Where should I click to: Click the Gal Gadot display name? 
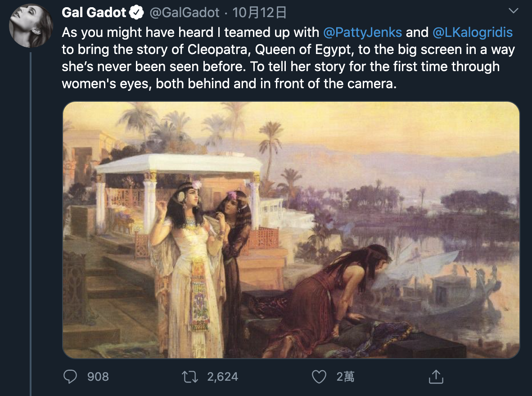point(94,13)
